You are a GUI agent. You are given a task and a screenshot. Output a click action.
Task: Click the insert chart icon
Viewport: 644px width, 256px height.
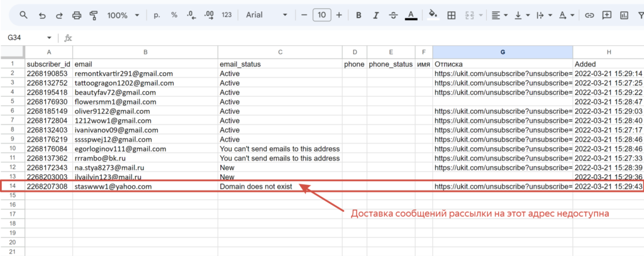click(625, 15)
